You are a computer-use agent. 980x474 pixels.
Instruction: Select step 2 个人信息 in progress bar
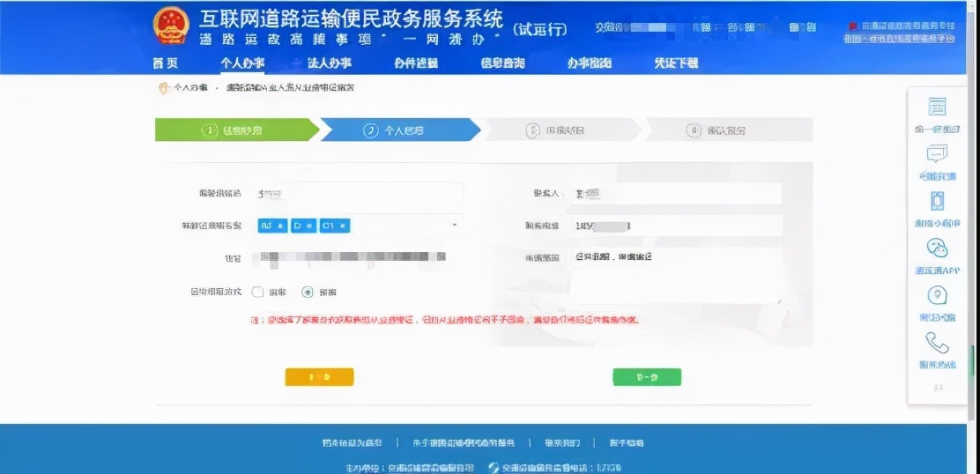coord(400,130)
